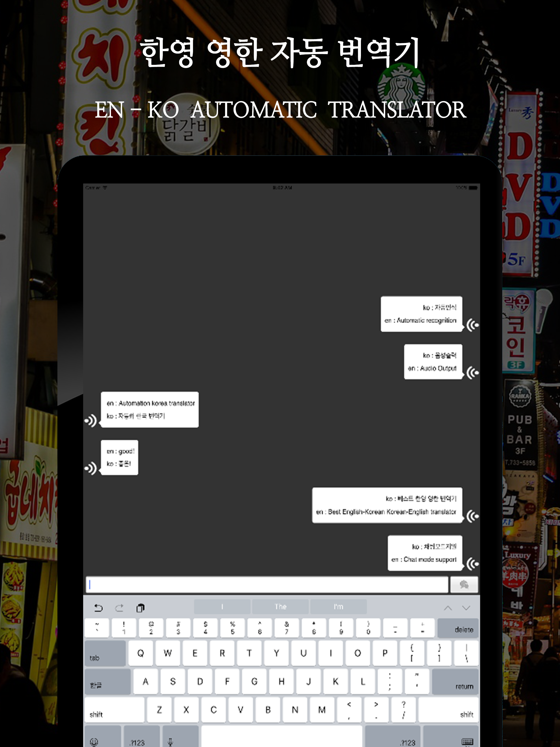Image resolution: width=560 pixels, height=747 pixels.
Task: Tap the "The" word suggestion
Action: click(x=280, y=607)
